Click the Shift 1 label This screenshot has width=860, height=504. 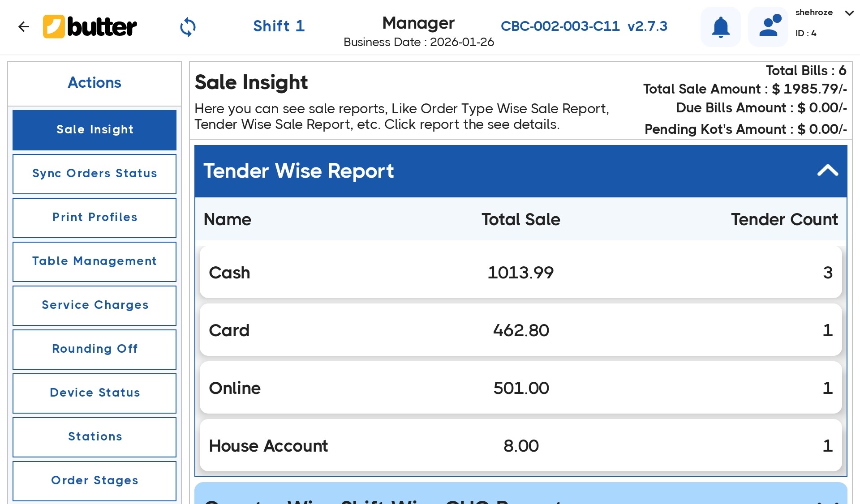[x=279, y=26]
